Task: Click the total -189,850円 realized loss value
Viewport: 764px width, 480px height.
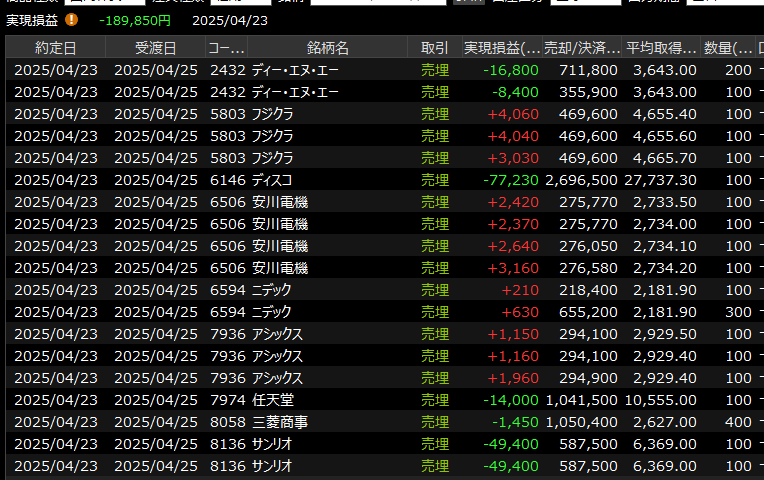Action: [x=135, y=19]
